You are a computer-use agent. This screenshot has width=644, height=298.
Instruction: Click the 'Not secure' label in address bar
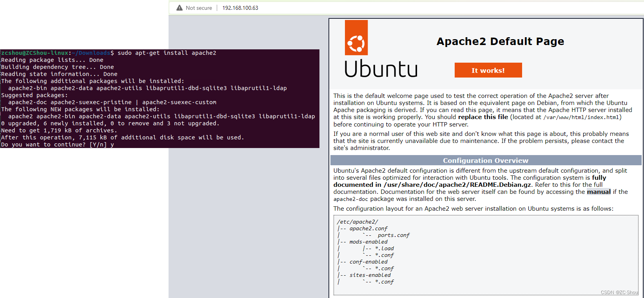[x=199, y=8]
